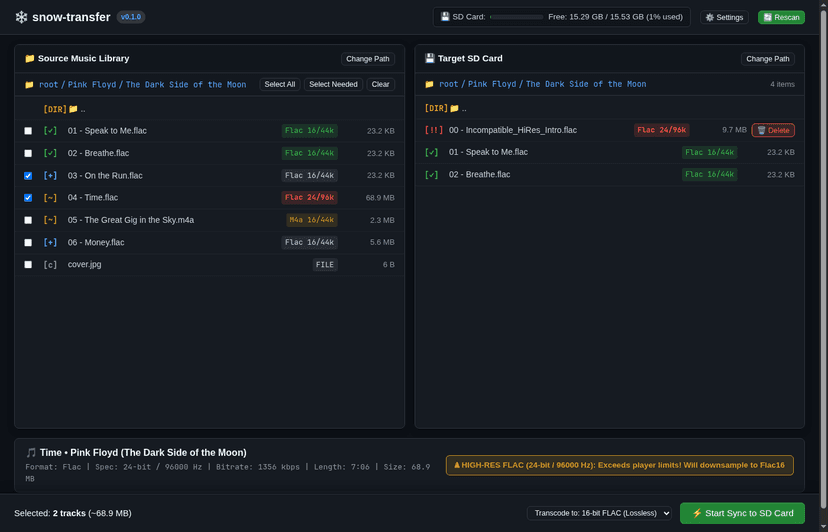Viewport: 828px width, 532px height.
Task: Click 00 - Incompatible_HiRes_Intro.flac file name
Action: [x=513, y=130]
